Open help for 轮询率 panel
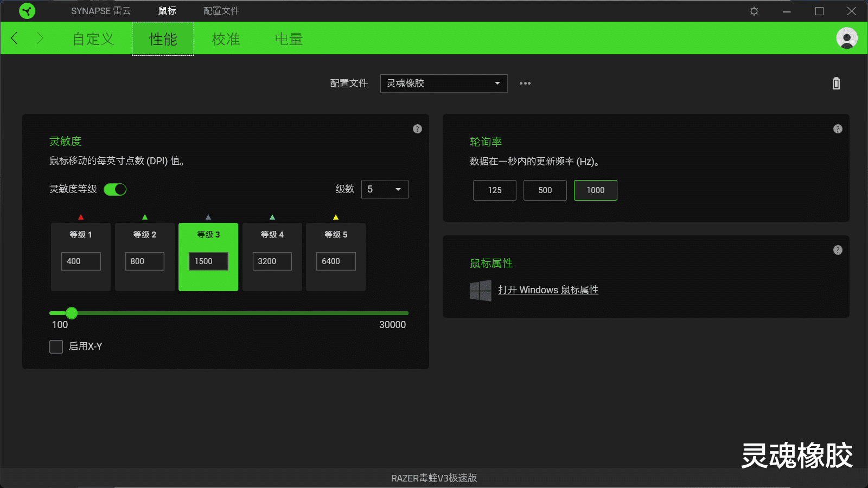The height and width of the screenshot is (488, 868). pyautogui.click(x=838, y=129)
